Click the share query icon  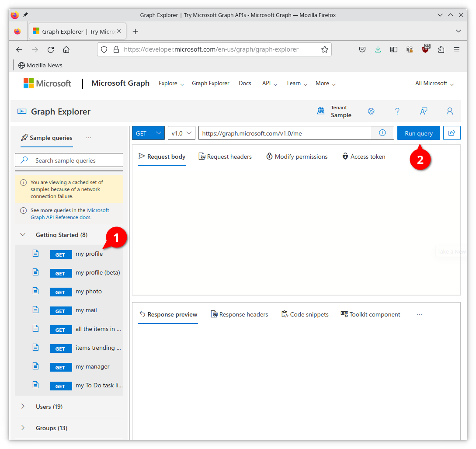(452, 133)
